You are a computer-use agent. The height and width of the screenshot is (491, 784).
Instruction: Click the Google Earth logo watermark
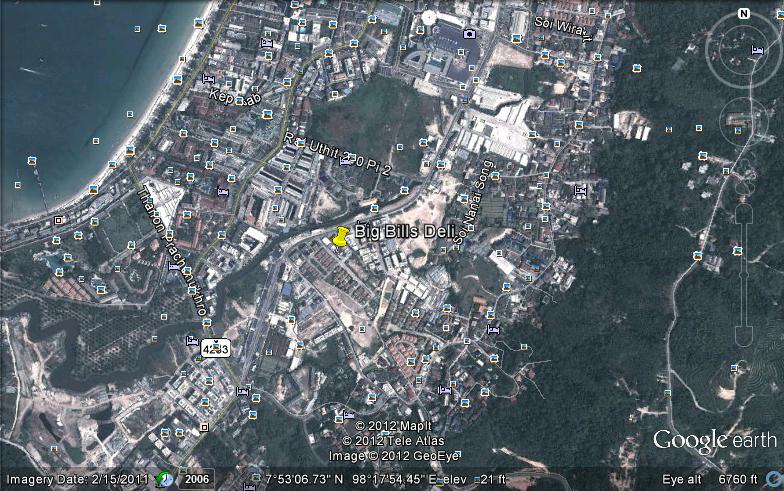tap(714, 440)
